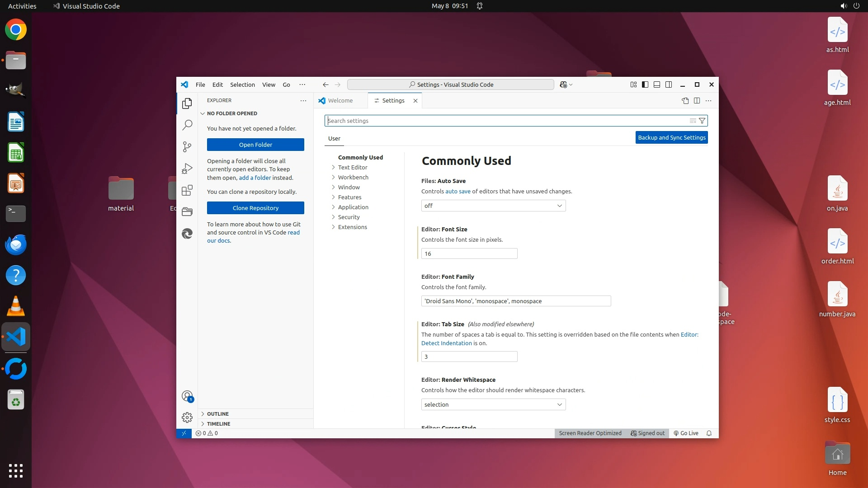Switch to the Welcome tab

point(340,100)
